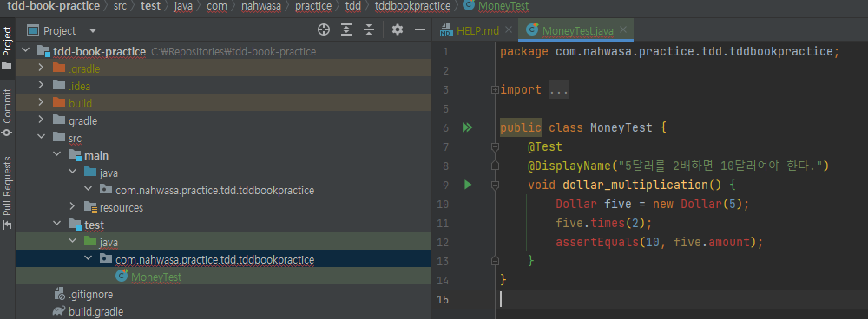Click MoneyTest in the breadcrumb bar

(x=496, y=6)
